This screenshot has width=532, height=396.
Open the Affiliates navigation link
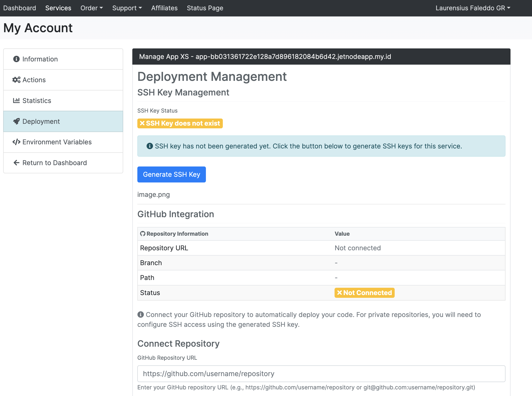click(164, 8)
